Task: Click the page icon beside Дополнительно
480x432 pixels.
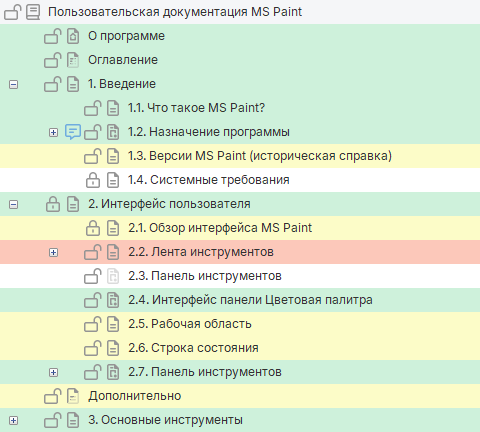Action: [x=73, y=396]
